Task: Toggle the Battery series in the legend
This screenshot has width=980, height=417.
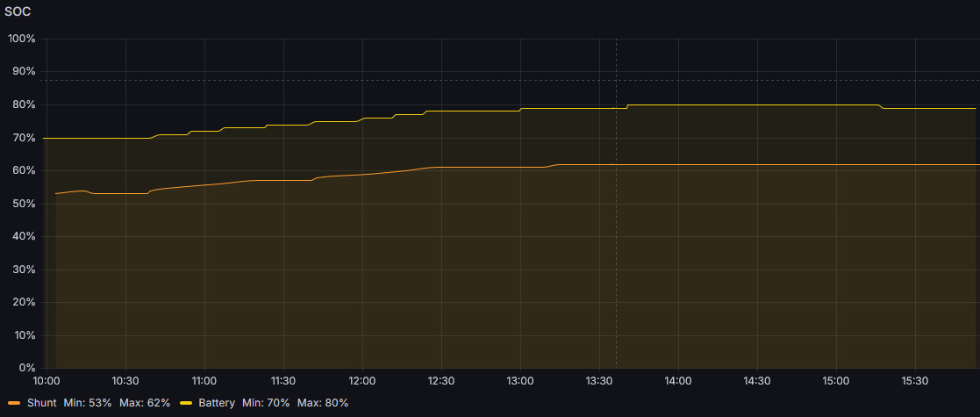Action: coord(217,403)
